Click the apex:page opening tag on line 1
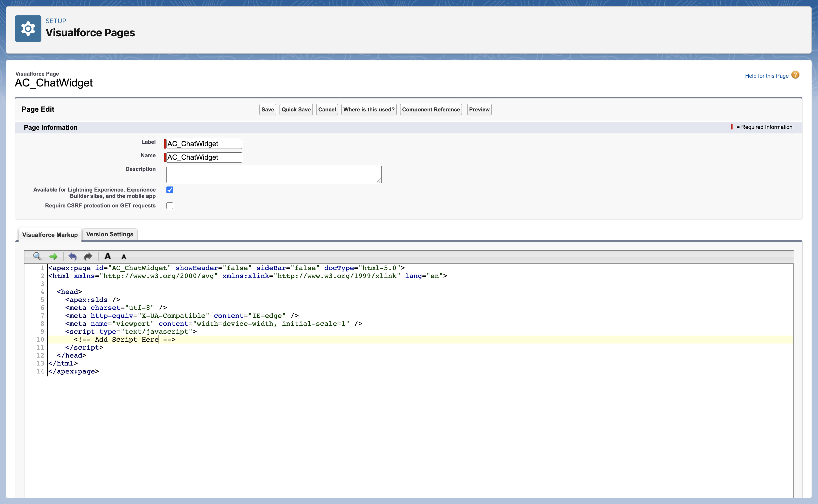The width and height of the screenshot is (818, 504). point(226,268)
